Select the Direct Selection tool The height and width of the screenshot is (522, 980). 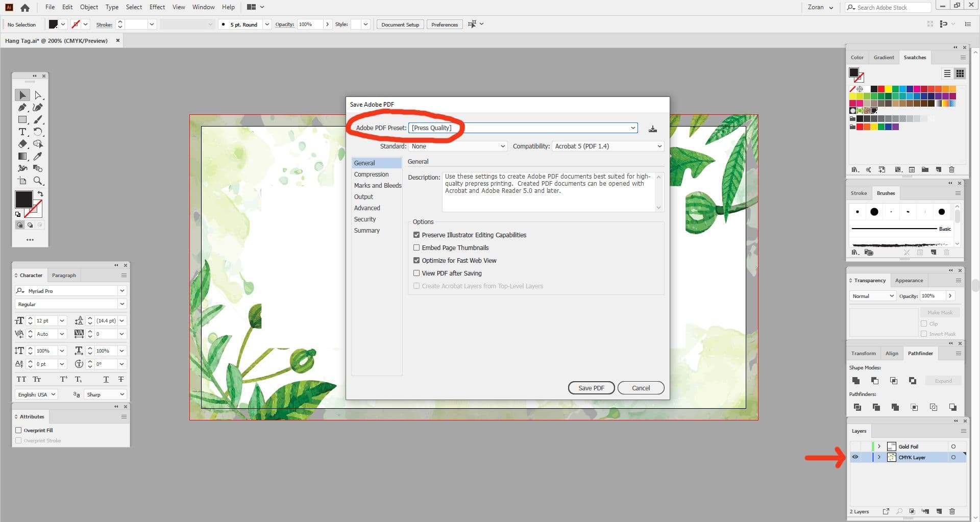(x=37, y=95)
